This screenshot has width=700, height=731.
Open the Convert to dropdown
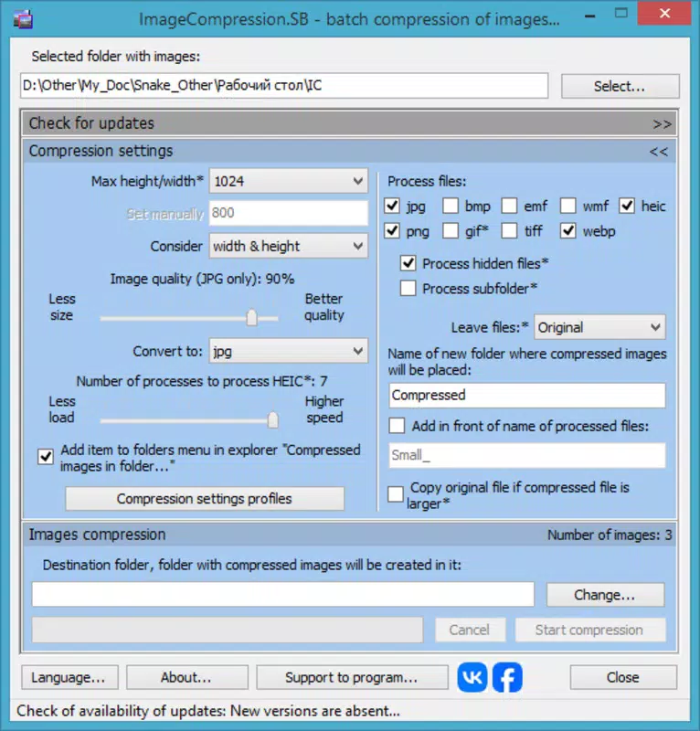tap(289, 351)
